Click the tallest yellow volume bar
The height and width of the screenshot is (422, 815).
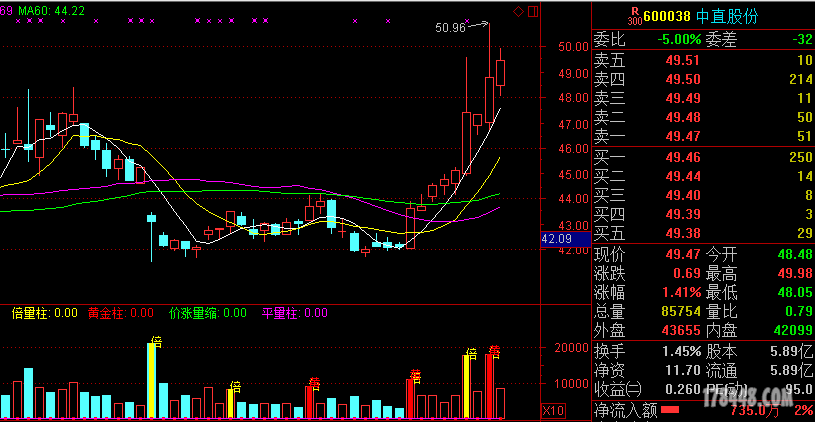[x=151, y=380]
